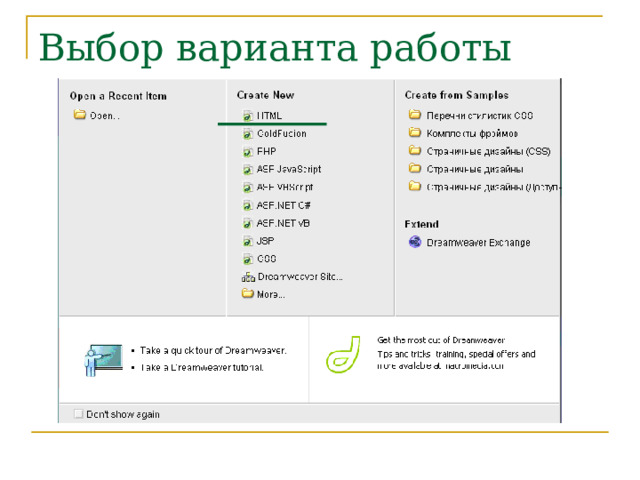The height and width of the screenshot is (480, 640).
Task: Open Перечни стилистик CSS samples
Action: pos(480,116)
